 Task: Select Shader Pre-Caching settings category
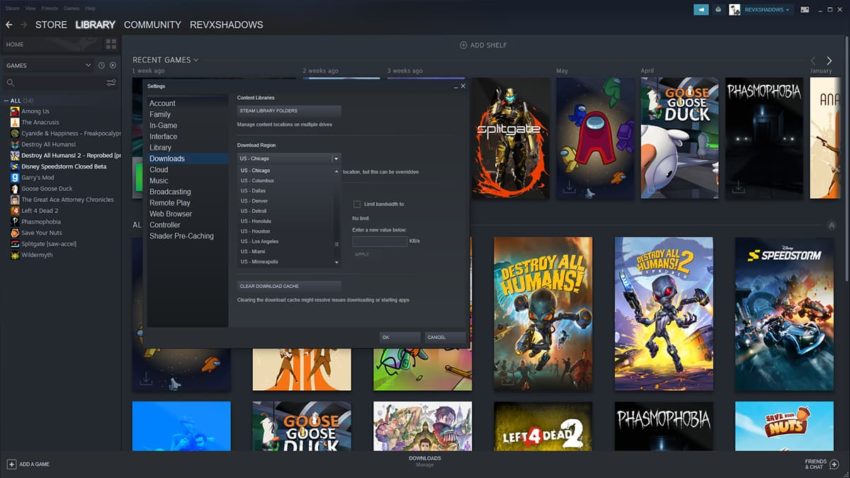click(x=182, y=236)
